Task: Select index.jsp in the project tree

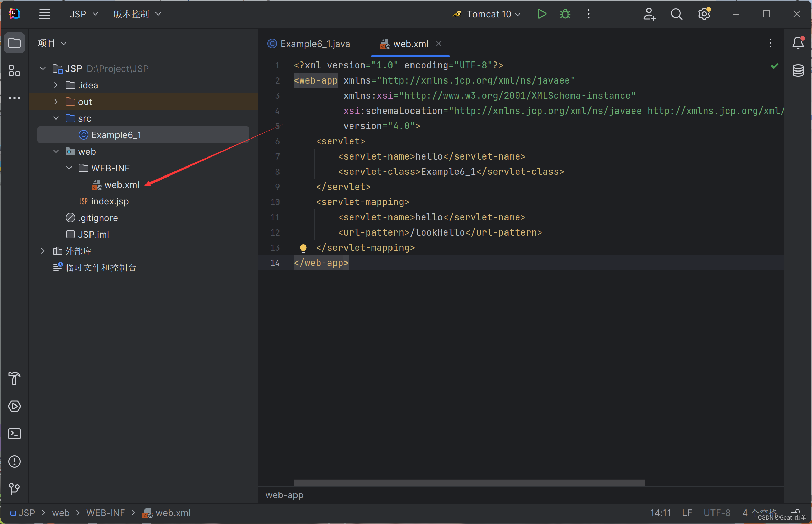Action: 110,201
